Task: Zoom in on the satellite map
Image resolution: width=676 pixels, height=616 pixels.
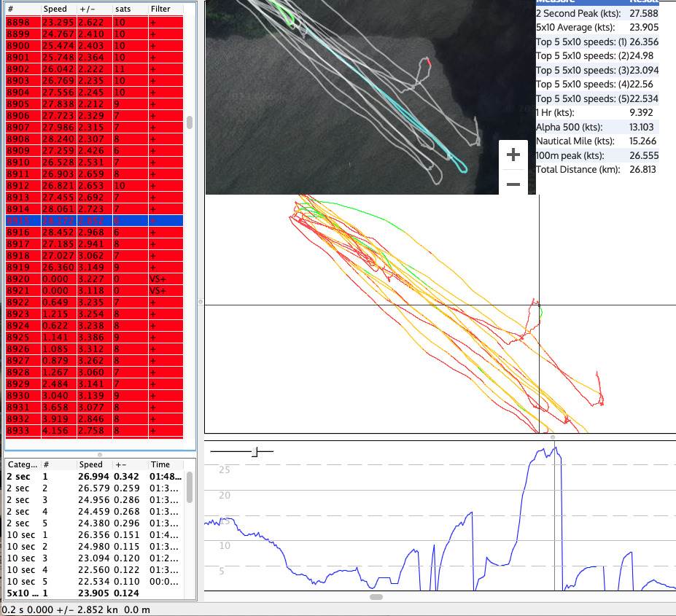Action: [513, 155]
